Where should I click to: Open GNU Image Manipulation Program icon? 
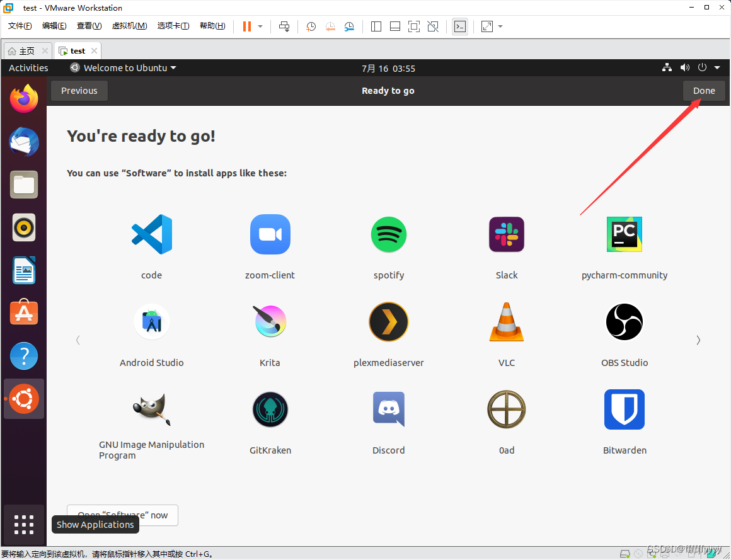[151, 409]
